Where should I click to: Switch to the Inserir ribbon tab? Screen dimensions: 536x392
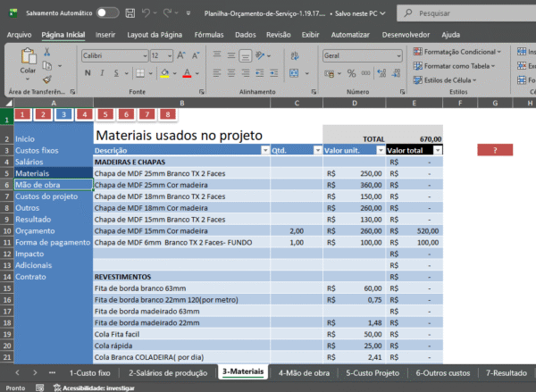click(x=105, y=35)
